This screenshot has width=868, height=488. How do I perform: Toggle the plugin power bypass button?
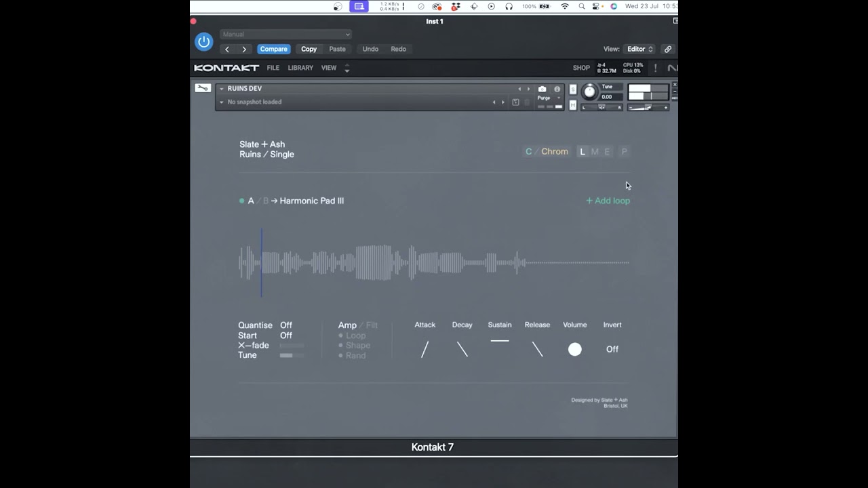click(203, 41)
